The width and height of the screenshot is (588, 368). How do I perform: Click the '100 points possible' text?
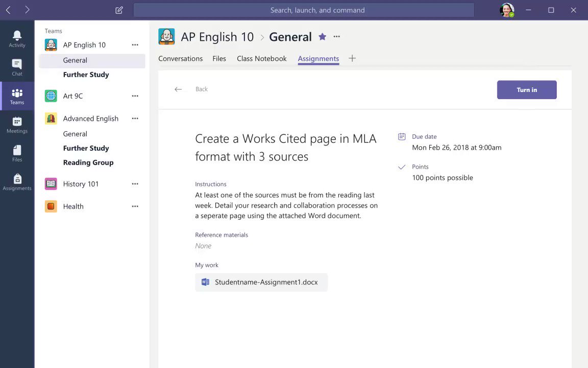coord(443,178)
